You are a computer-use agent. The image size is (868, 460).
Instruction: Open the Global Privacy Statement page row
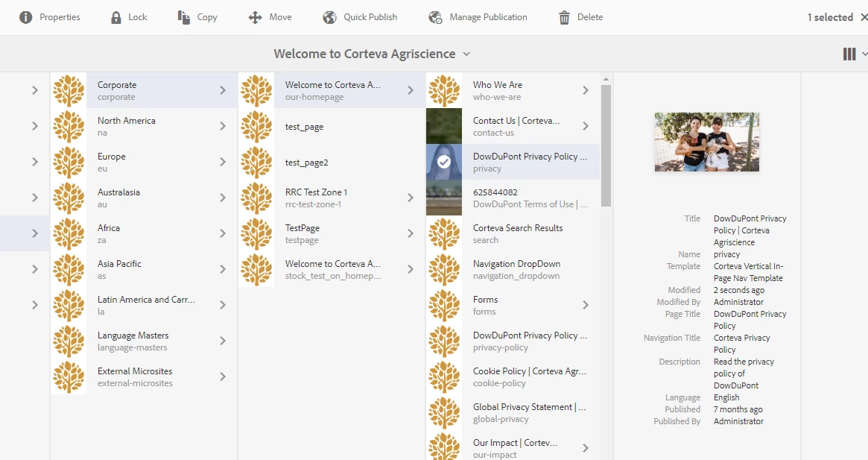tap(513, 412)
